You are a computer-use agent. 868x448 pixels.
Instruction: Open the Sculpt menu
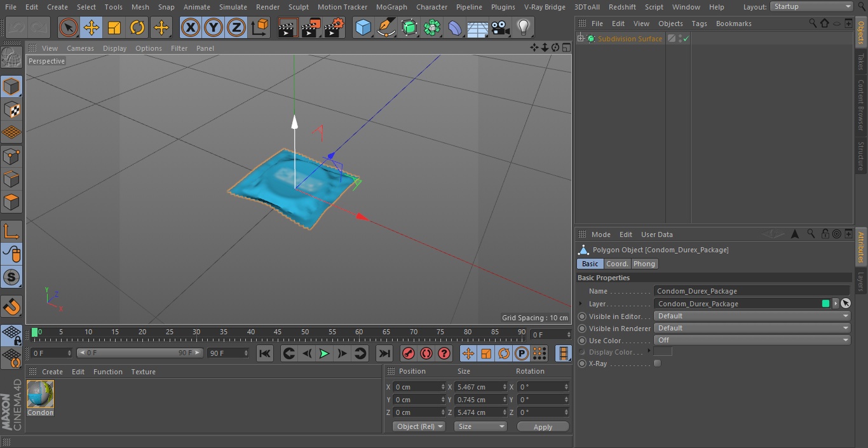click(x=298, y=7)
